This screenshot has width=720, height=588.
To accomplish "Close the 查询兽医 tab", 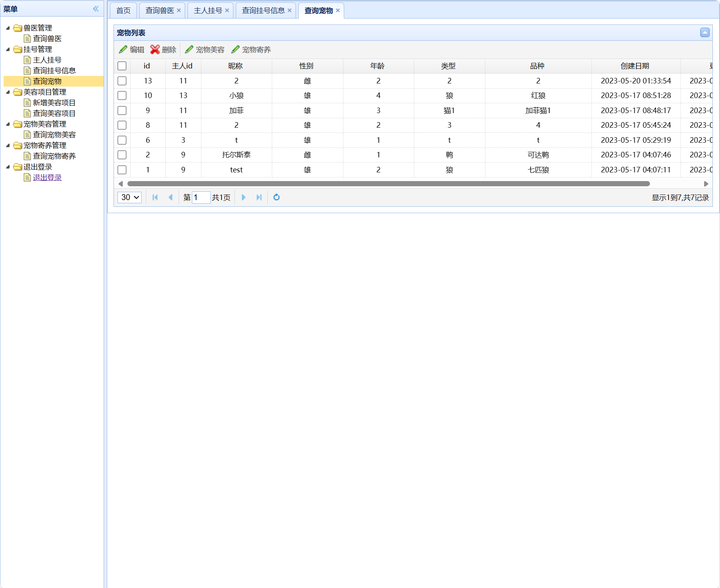I will [x=179, y=11].
